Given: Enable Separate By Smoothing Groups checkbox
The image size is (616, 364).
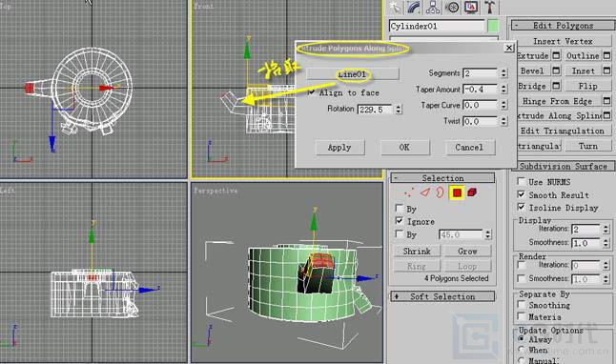Looking at the screenshot, I should click(x=522, y=304).
